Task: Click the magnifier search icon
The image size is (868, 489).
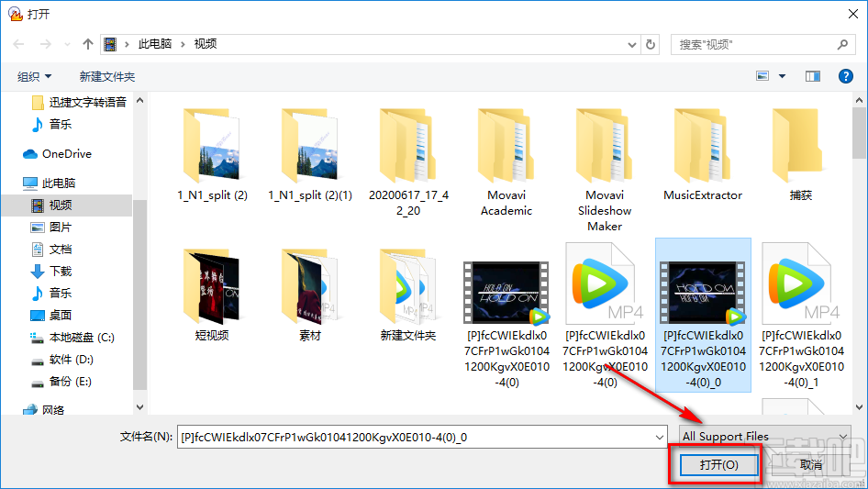Action: click(x=842, y=44)
